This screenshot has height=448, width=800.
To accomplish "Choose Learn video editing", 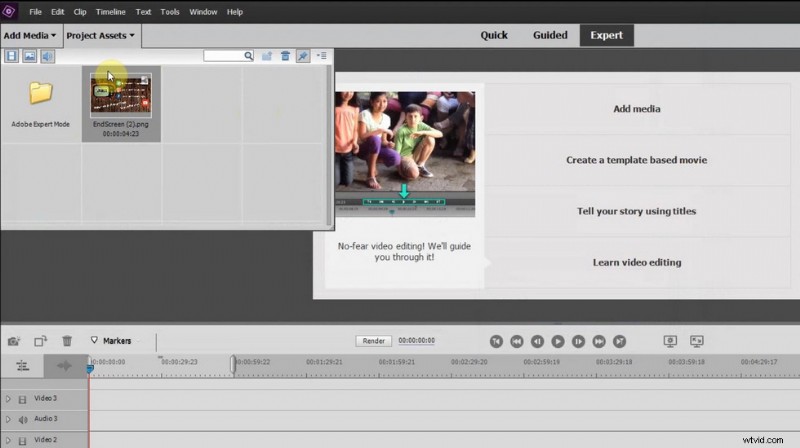I will [x=637, y=262].
